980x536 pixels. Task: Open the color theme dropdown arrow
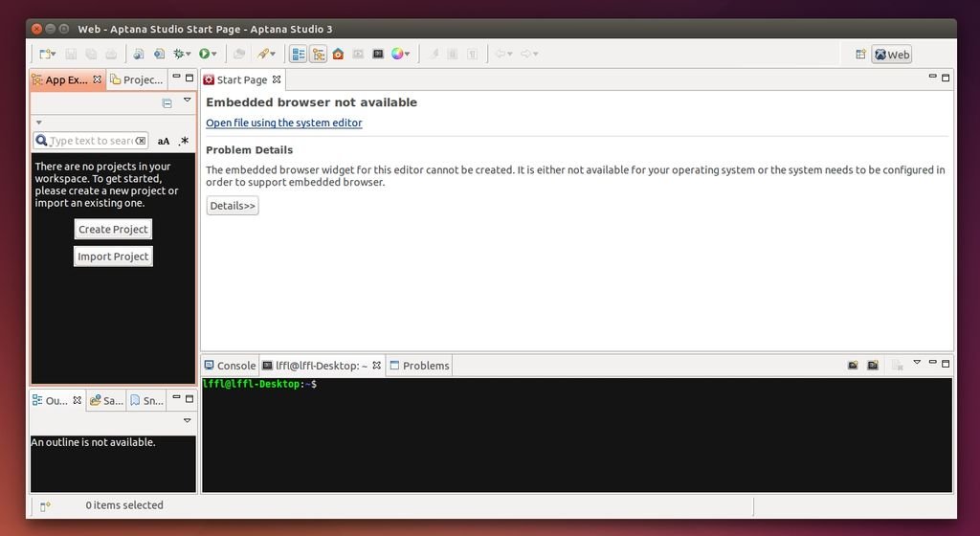[408, 55]
